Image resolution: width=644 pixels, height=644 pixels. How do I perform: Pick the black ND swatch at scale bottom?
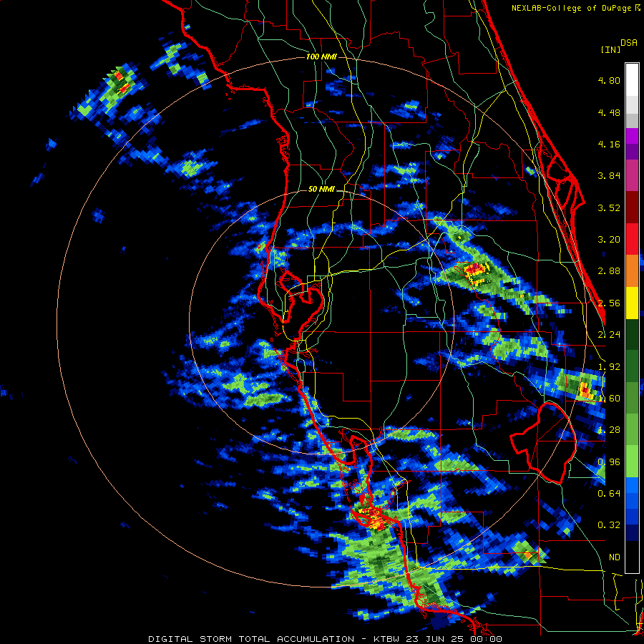pyautogui.click(x=632, y=557)
